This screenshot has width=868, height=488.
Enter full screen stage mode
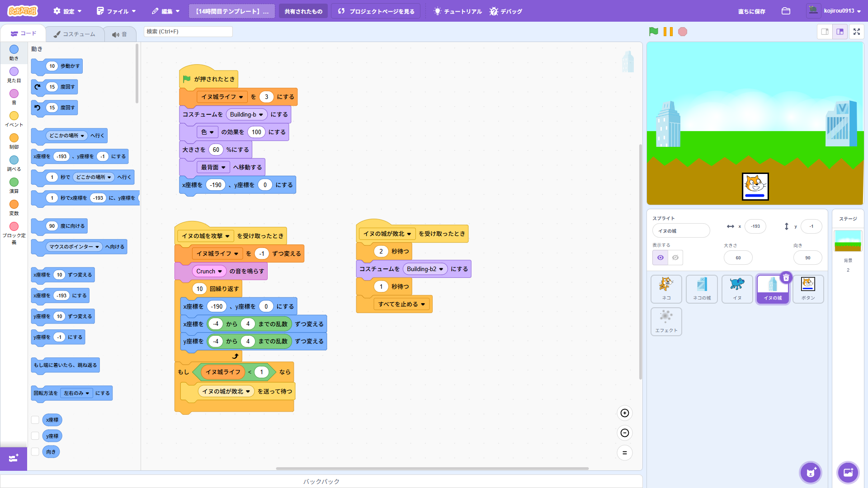[856, 32]
